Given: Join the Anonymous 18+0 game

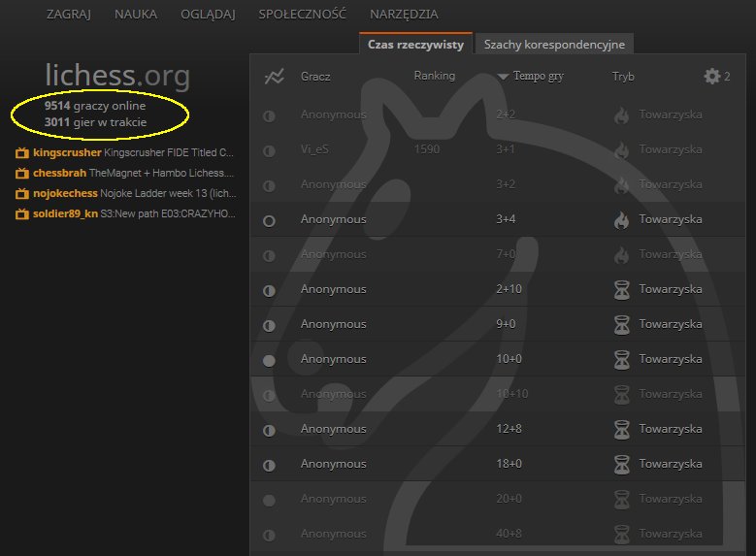Looking at the screenshot, I should pos(498,464).
